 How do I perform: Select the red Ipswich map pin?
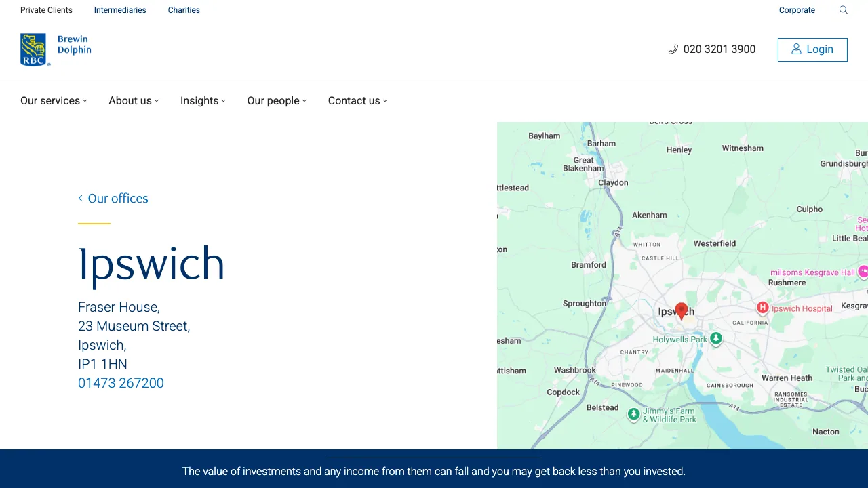click(682, 310)
